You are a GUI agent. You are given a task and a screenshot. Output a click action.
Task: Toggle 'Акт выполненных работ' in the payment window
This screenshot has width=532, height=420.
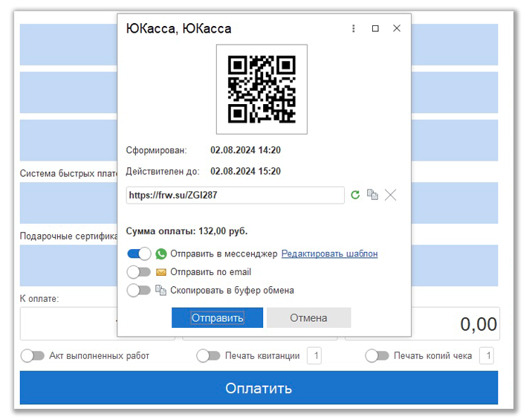tap(33, 356)
